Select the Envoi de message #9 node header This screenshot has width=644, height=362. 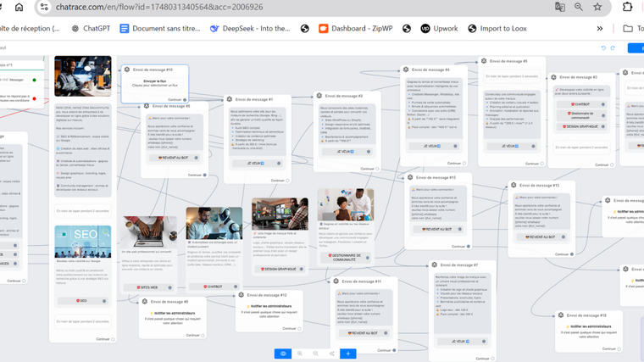[x=169, y=302]
